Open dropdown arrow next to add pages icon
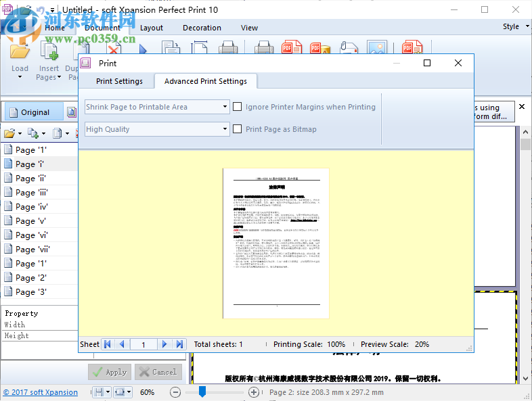Screen dimensions: 532x401 [x=43, y=134]
